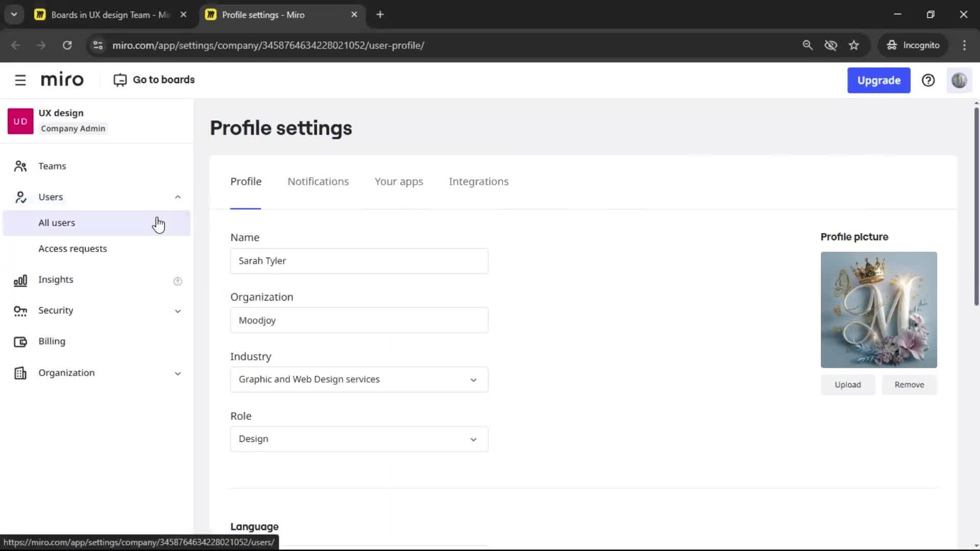Open the Billing sidebar item
Image resolution: width=980 pixels, height=551 pixels.
[96, 342]
